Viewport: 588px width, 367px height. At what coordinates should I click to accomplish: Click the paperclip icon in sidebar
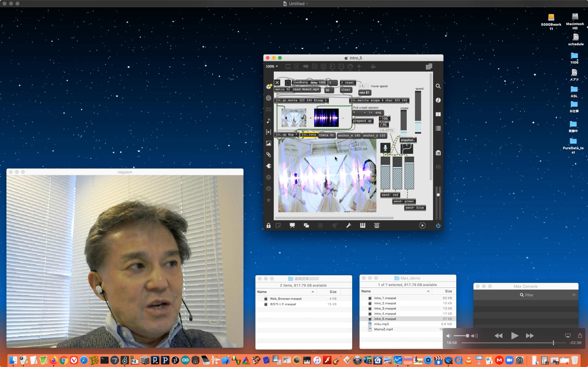click(x=269, y=155)
